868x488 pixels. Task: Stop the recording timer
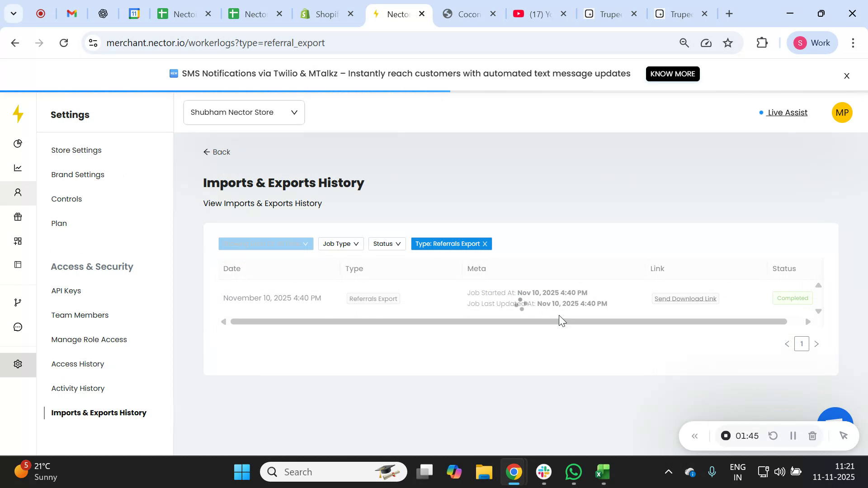click(x=726, y=436)
